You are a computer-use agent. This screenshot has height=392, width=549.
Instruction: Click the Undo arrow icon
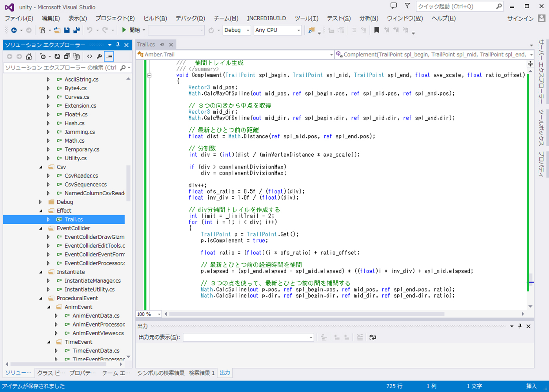90,30
